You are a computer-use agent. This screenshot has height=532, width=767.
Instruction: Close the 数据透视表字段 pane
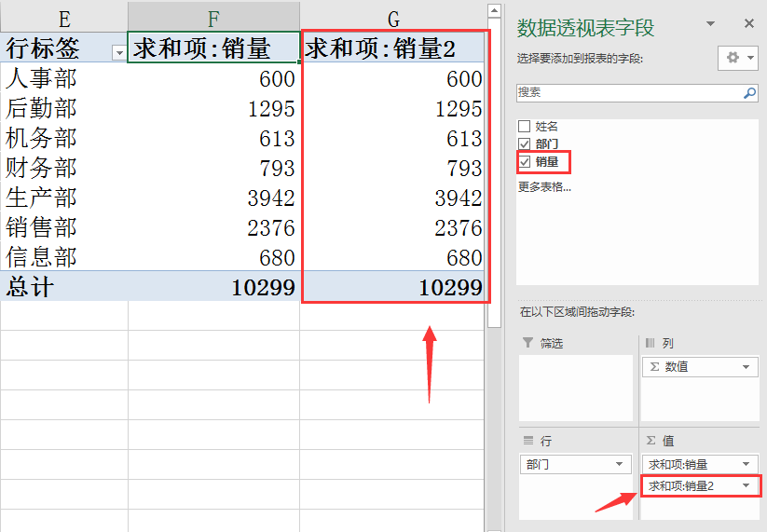pos(749,23)
